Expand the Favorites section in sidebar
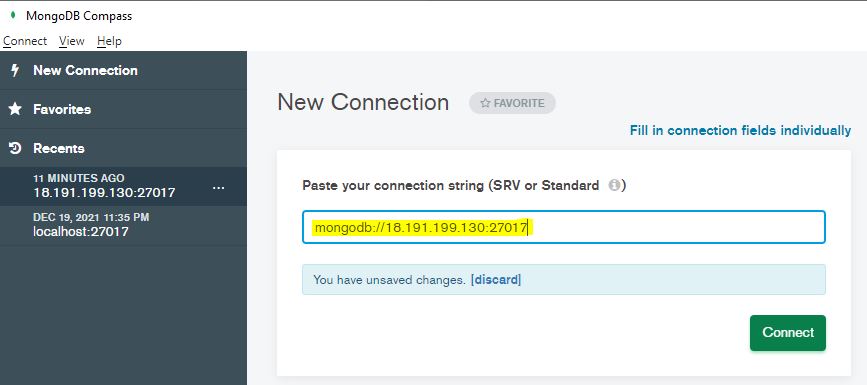Image resolution: width=867 pixels, height=385 pixels. click(x=123, y=109)
